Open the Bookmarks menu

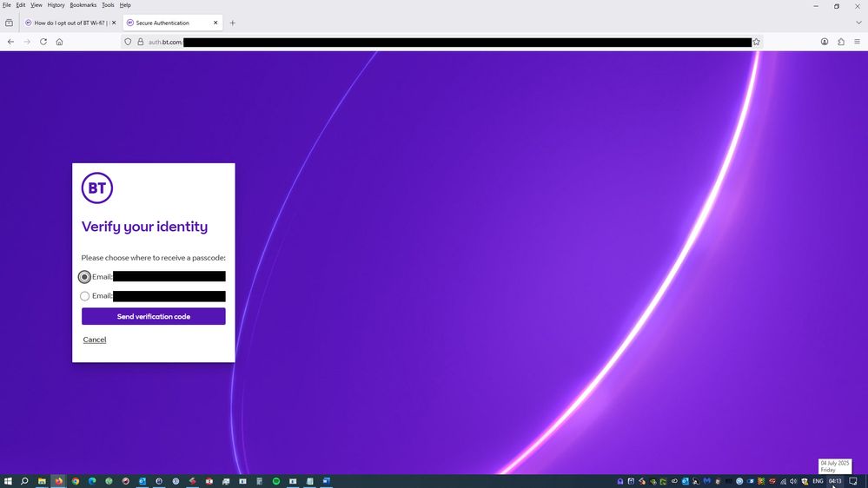coord(83,5)
